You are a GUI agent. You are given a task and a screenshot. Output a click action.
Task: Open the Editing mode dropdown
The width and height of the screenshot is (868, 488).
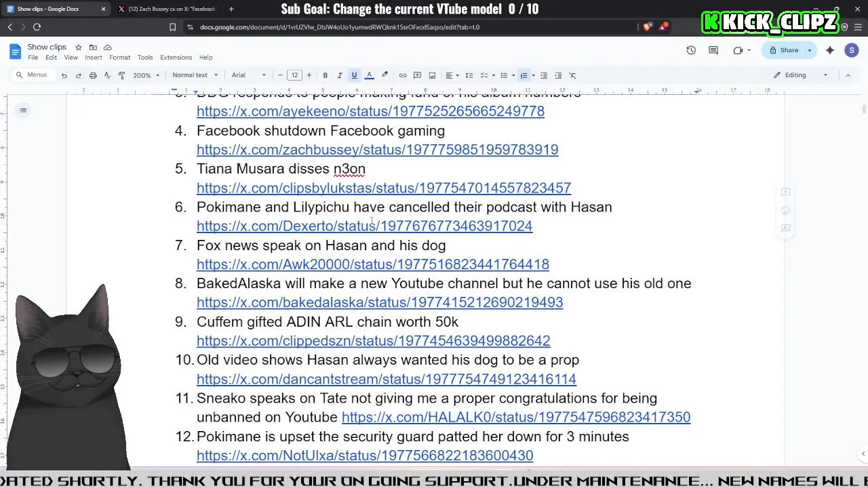(802, 75)
